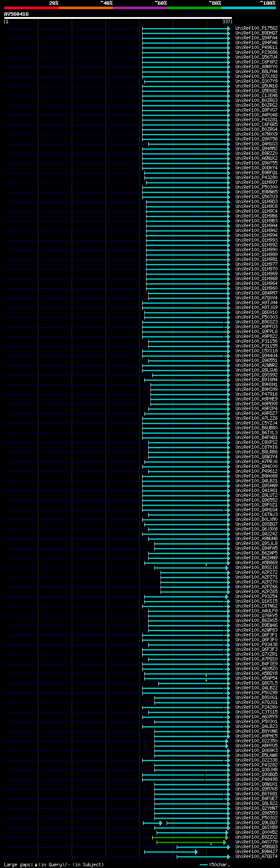Select the UniRef100_B9GSZ3 label

256,322
